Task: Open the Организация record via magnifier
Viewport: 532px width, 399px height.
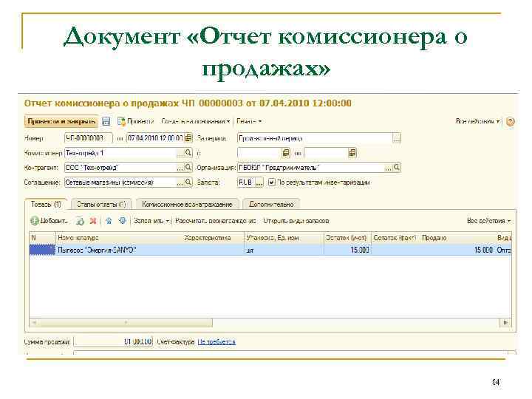Action: pyautogui.click(x=396, y=167)
